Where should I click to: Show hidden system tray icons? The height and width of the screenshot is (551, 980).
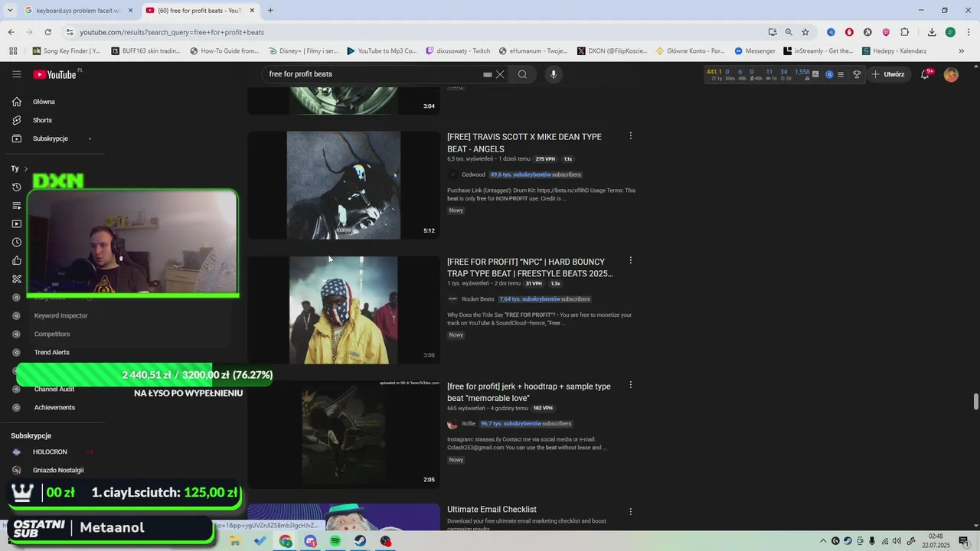point(823,541)
